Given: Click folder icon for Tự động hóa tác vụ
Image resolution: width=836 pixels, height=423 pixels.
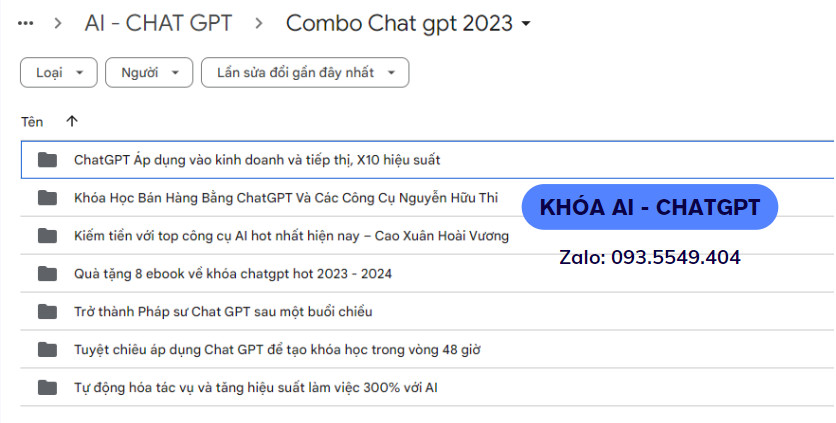Looking at the screenshot, I should click(x=47, y=387).
